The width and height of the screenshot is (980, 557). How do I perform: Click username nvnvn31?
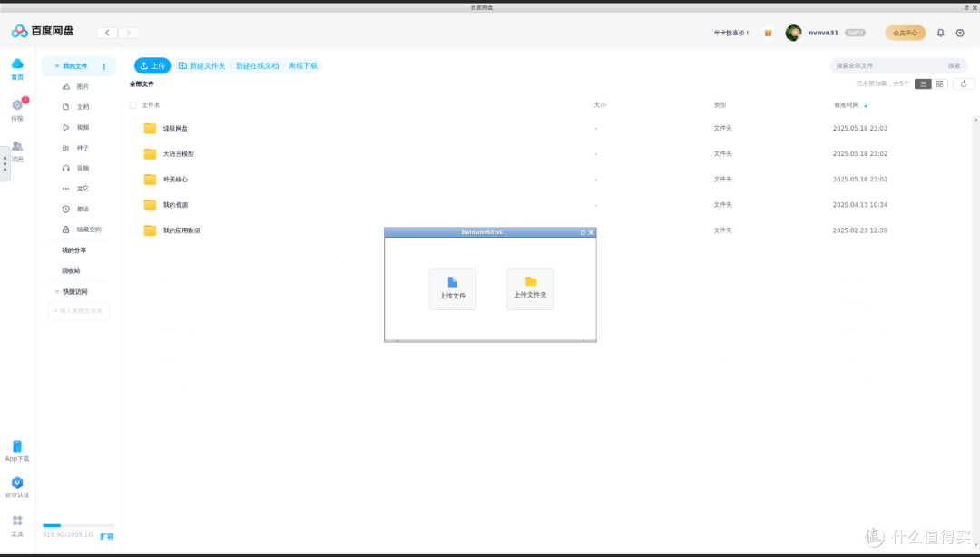click(823, 33)
